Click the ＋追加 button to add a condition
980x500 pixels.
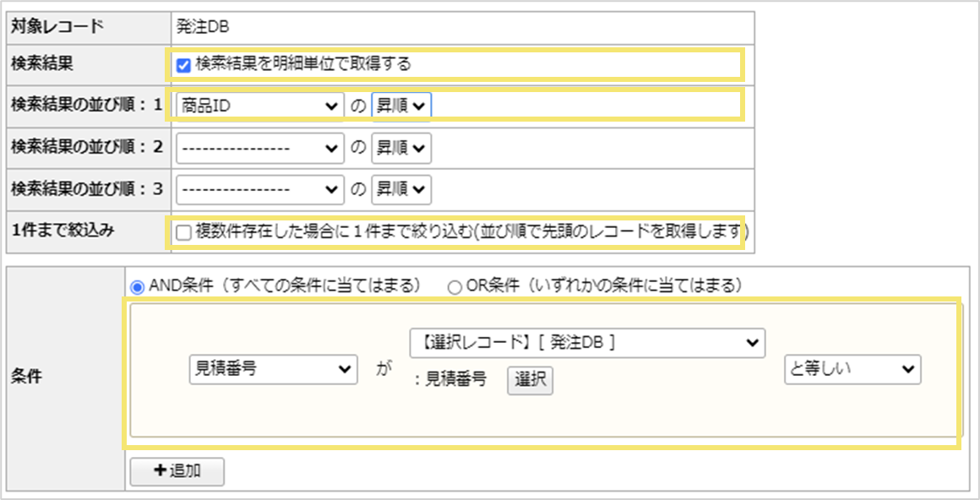coord(176,471)
